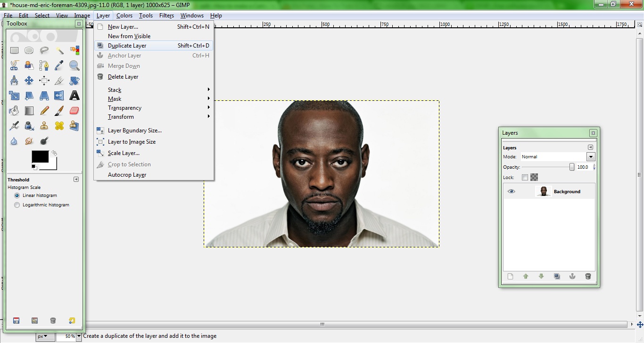Screen dimensions: 644x343
Task: Expand the Stack submenu
Action: point(154,90)
